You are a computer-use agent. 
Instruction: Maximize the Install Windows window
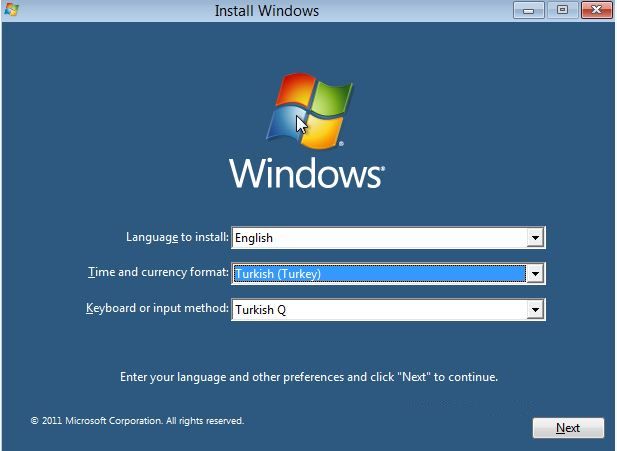pos(562,10)
